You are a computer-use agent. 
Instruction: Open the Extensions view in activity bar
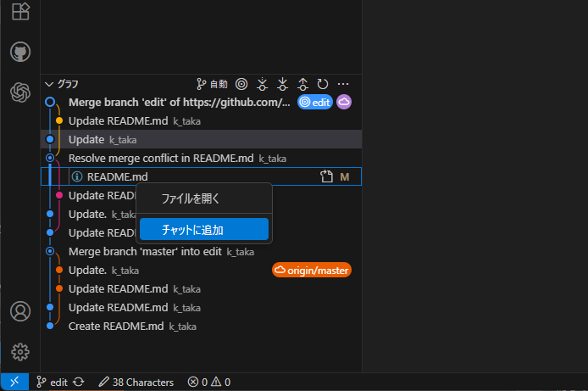click(20, 12)
